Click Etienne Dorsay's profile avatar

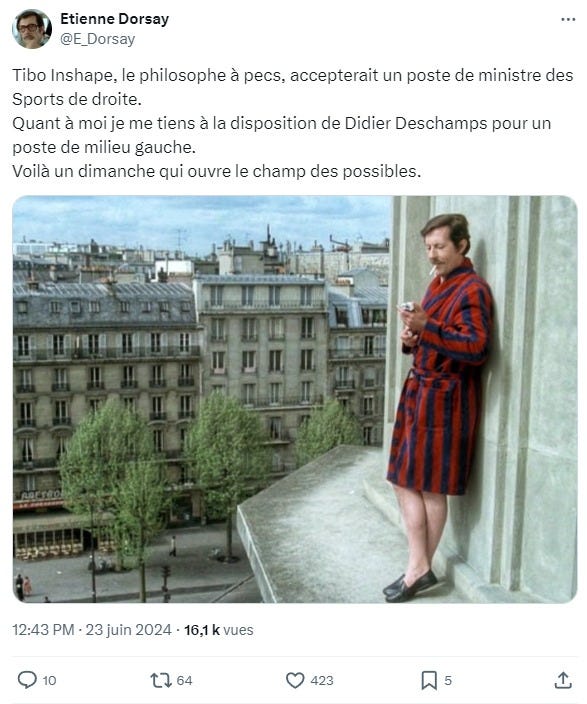[x=31, y=29]
